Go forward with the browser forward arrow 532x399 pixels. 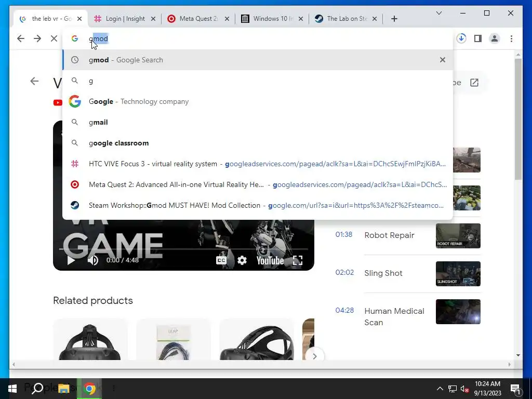(x=37, y=38)
